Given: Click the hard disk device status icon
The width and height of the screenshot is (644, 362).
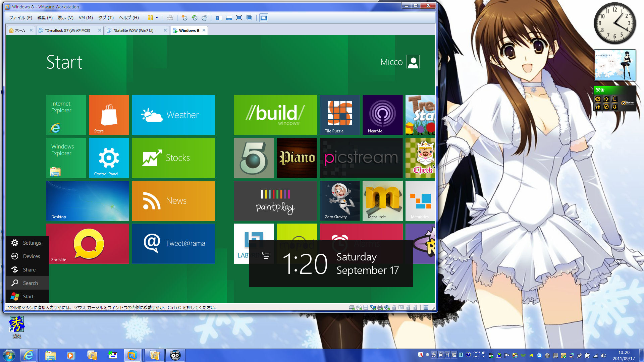Looking at the screenshot, I should pos(352,307).
